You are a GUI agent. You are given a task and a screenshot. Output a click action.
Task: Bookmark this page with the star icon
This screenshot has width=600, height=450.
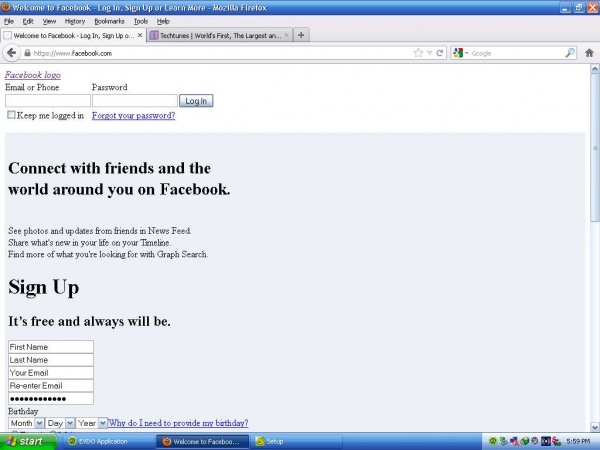(418, 53)
